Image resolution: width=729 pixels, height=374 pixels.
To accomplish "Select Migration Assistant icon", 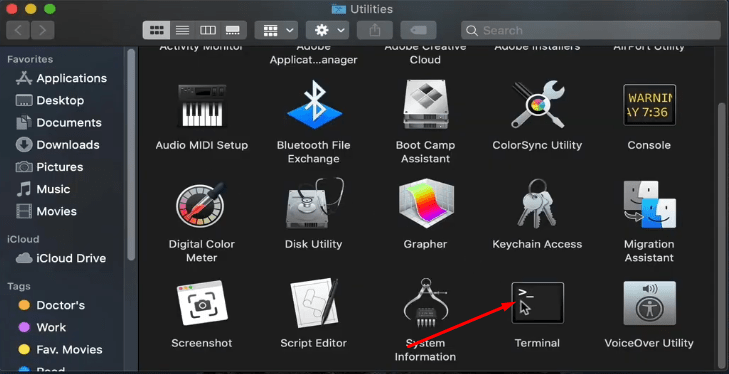I will pos(649,204).
